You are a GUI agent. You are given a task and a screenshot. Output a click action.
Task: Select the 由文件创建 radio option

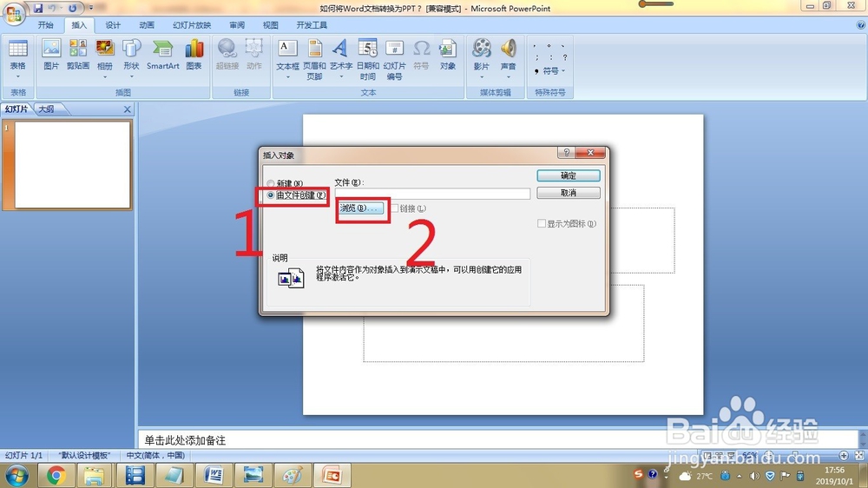(271, 195)
